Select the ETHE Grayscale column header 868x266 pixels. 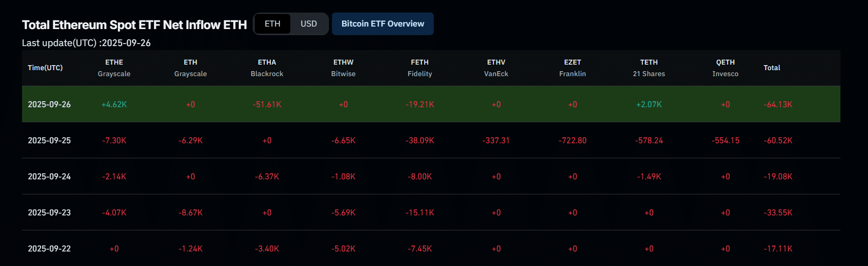point(114,68)
